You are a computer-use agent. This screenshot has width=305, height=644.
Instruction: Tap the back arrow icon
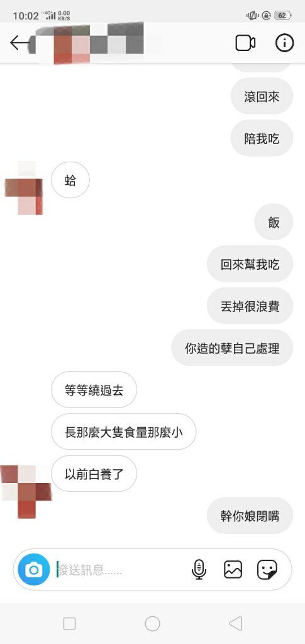click(19, 43)
